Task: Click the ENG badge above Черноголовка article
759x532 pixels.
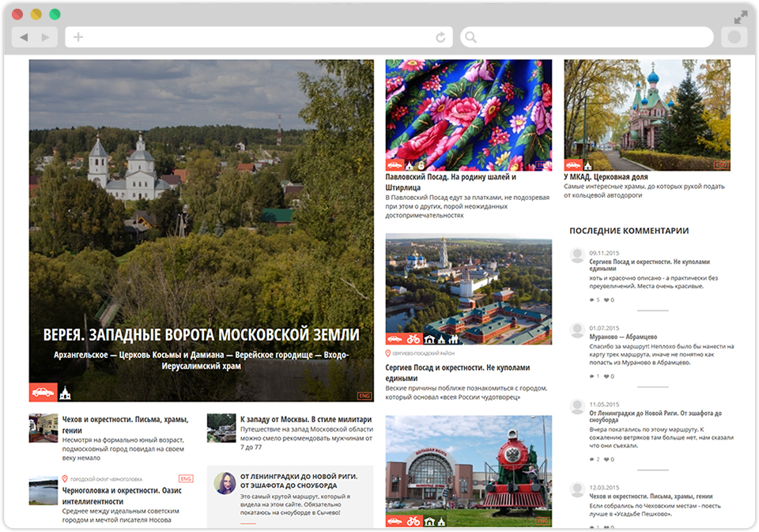Action: [x=186, y=479]
